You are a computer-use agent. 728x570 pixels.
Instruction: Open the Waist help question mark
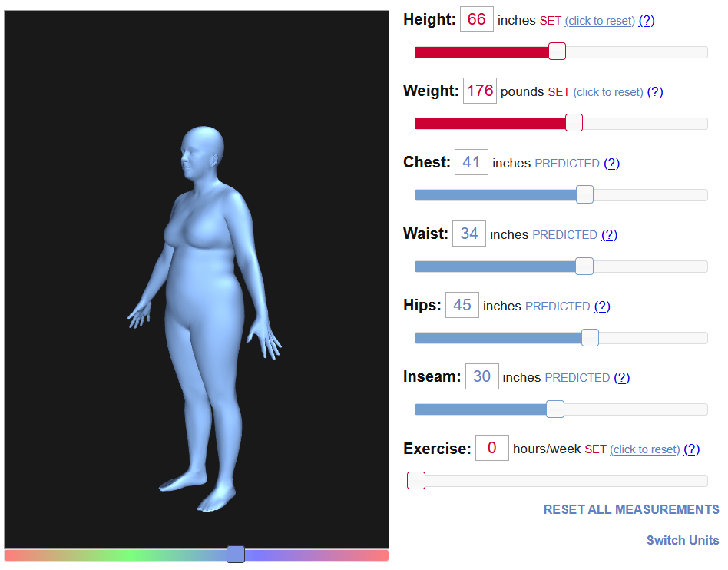[609, 235]
